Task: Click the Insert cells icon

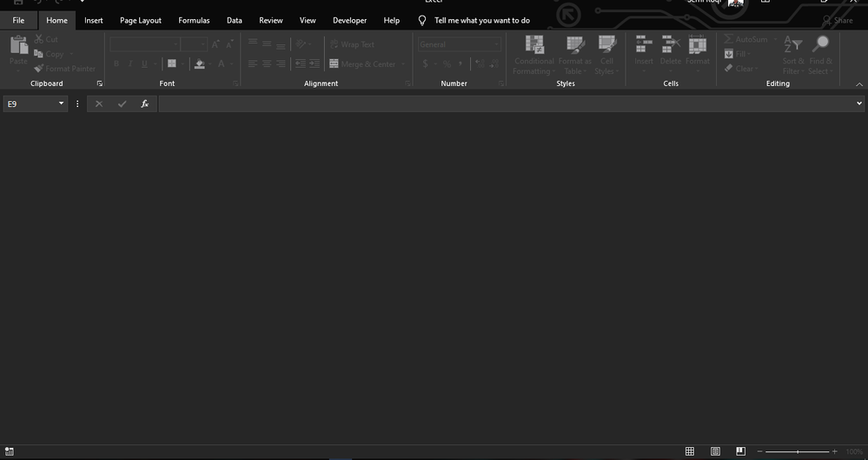Action: [644, 44]
